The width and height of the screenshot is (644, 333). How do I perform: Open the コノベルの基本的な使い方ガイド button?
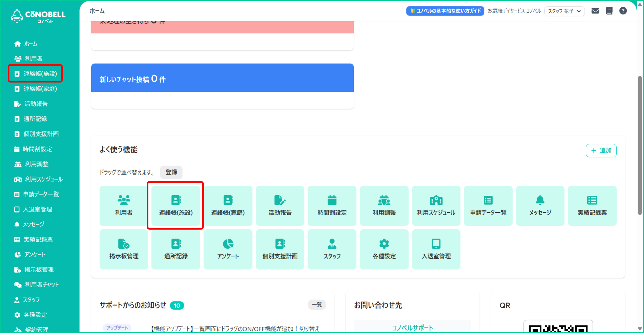[x=445, y=11]
